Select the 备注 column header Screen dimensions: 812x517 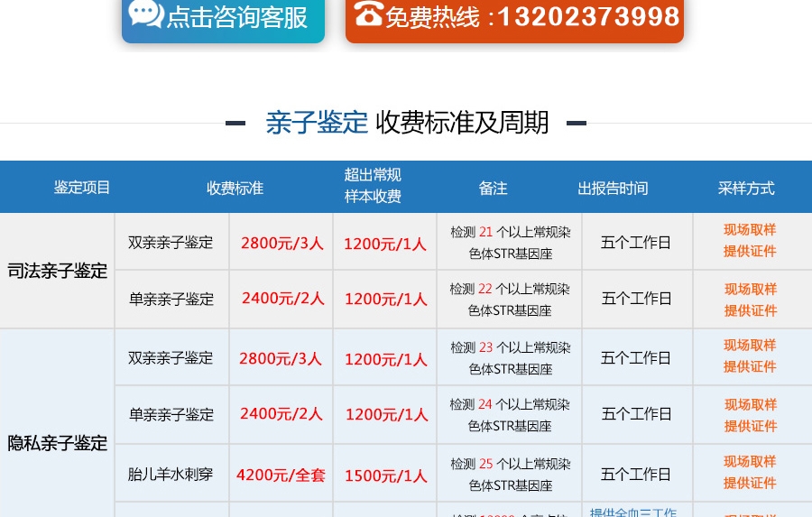tap(493, 188)
